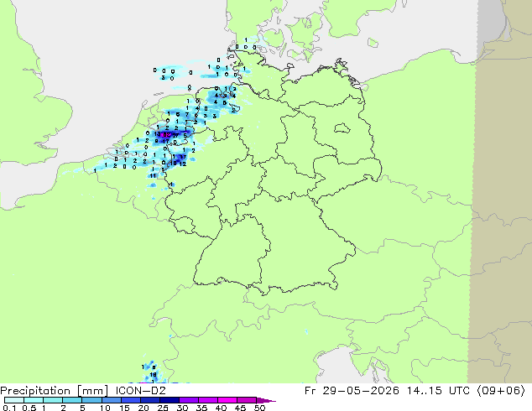Click the arrow tip beyond 50 mm on legend
The width and height of the screenshot is (532, 411).
tap(266, 400)
